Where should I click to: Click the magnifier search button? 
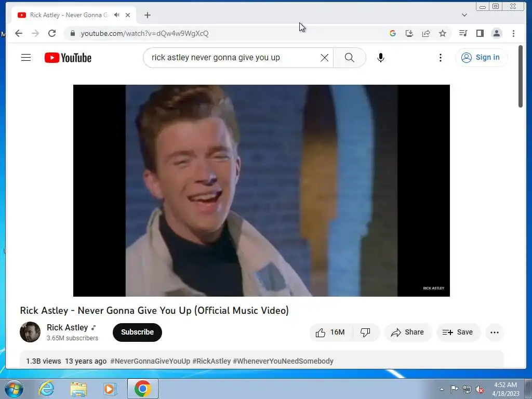coord(350,58)
